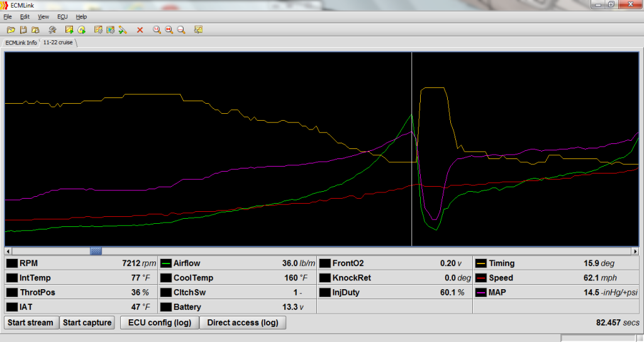The height and width of the screenshot is (342, 644).
Task: Click the open file folder icon
Action: (11, 30)
